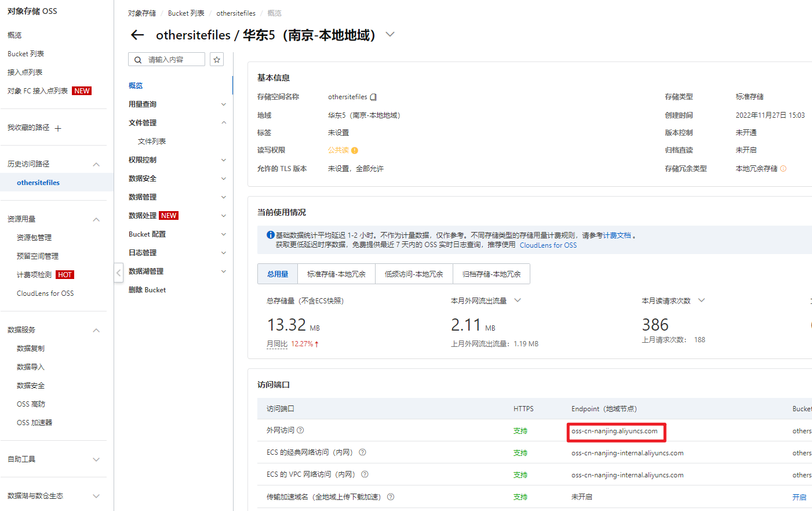Viewport: 812px width, 511px height.
Task: Open 本月读请求次数 metric dropdown
Action: (701, 300)
